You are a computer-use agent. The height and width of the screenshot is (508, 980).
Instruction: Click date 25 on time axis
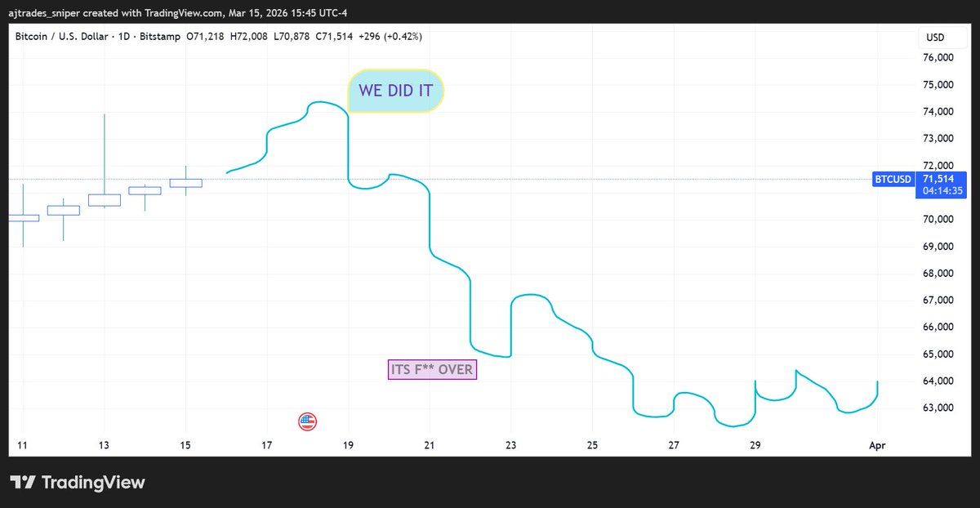(592, 445)
